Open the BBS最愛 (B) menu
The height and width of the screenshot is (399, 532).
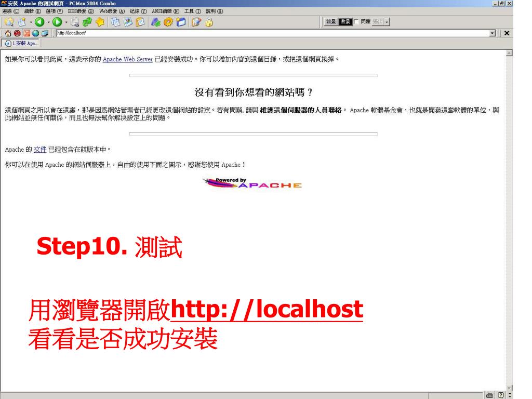[81, 11]
